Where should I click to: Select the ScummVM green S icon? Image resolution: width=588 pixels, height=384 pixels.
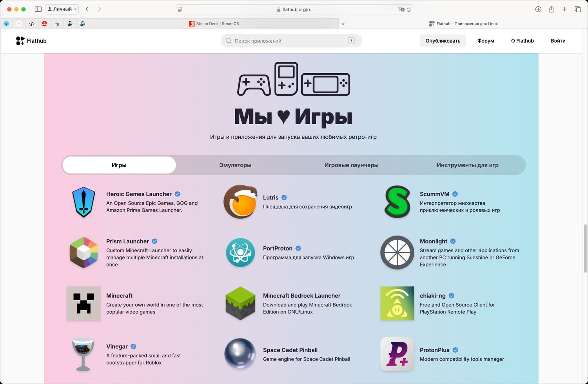click(x=397, y=202)
